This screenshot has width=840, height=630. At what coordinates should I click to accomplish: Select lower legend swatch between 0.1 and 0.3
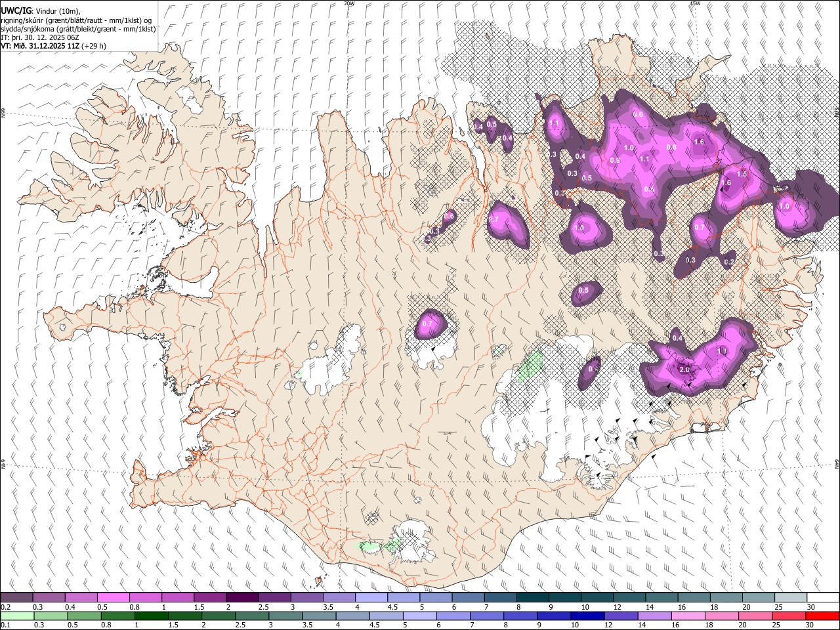click(16, 616)
